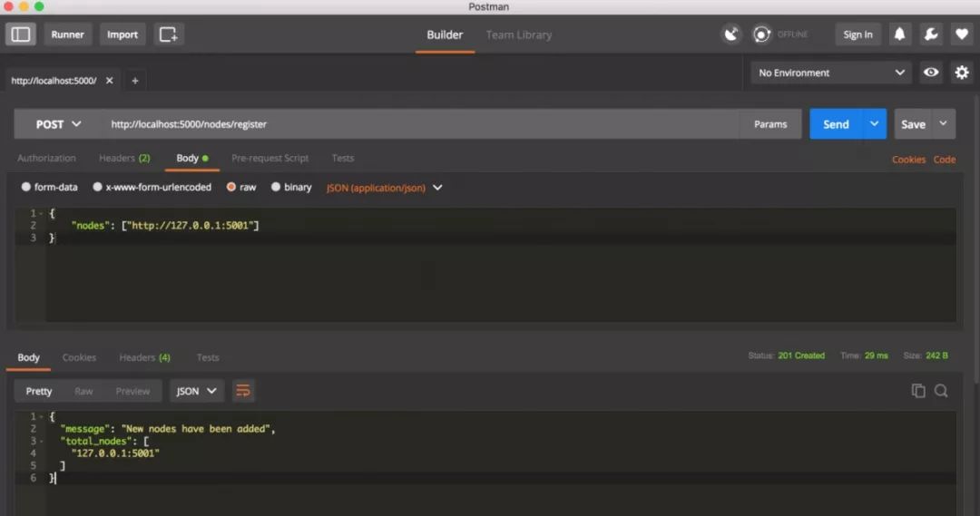Add a new request tab
Viewport: 980px width, 516px height.
(x=135, y=81)
